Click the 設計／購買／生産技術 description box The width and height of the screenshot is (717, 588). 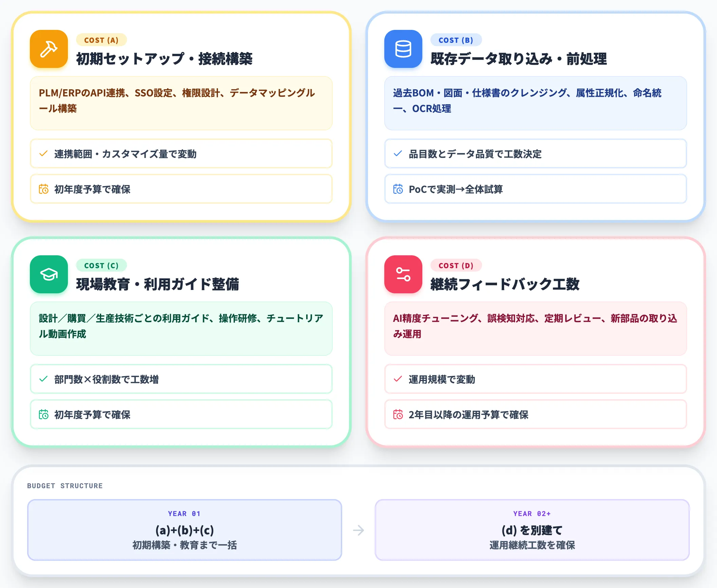pyautogui.click(x=181, y=329)
